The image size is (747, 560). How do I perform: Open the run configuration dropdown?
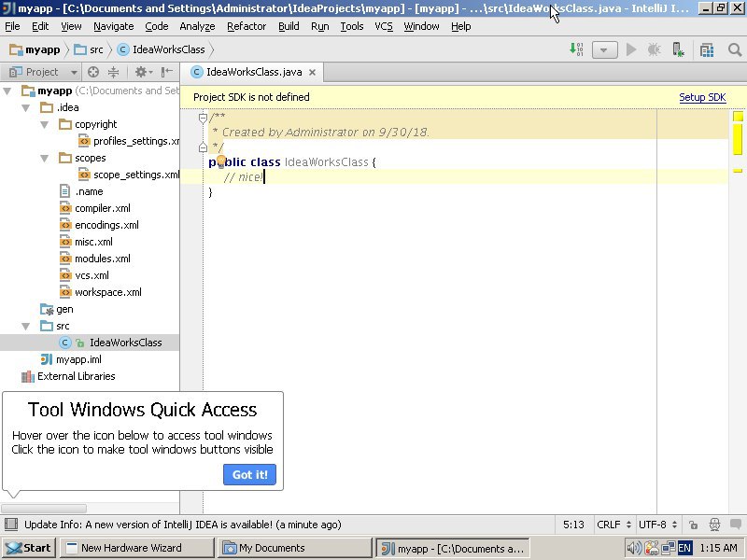click(x=604, y=49)
